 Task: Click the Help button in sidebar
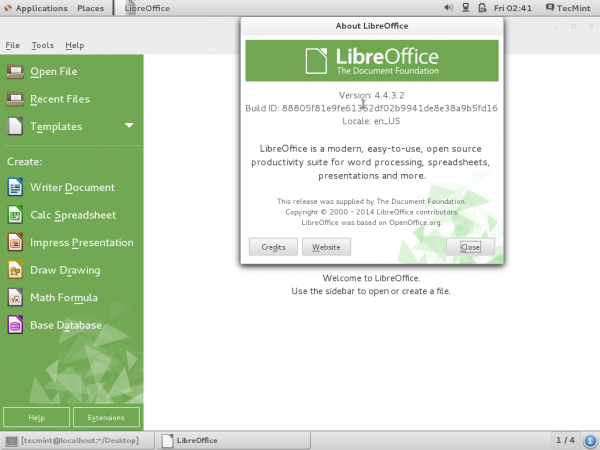[36, 417]
